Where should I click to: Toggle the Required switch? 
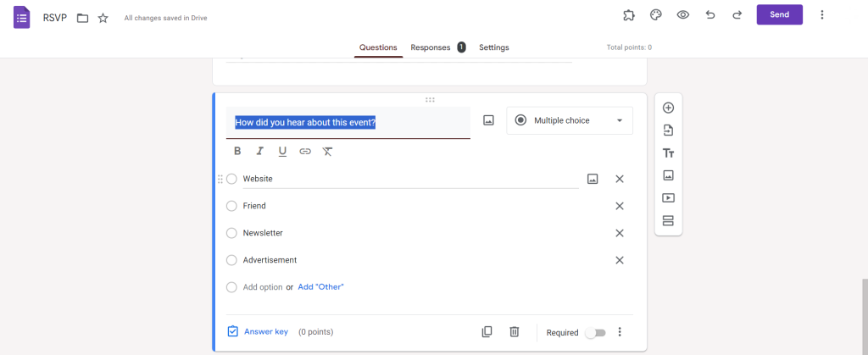596,332
